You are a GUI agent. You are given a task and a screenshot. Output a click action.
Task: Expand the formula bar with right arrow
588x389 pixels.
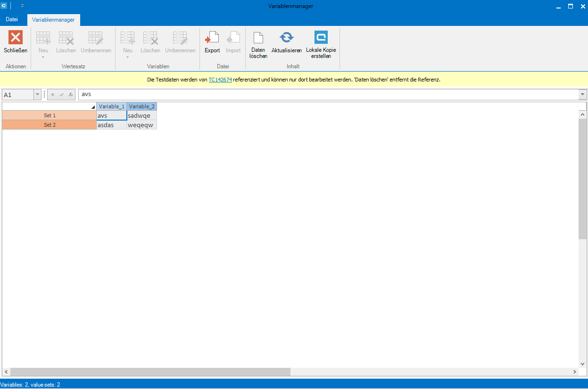coord(583,95)
